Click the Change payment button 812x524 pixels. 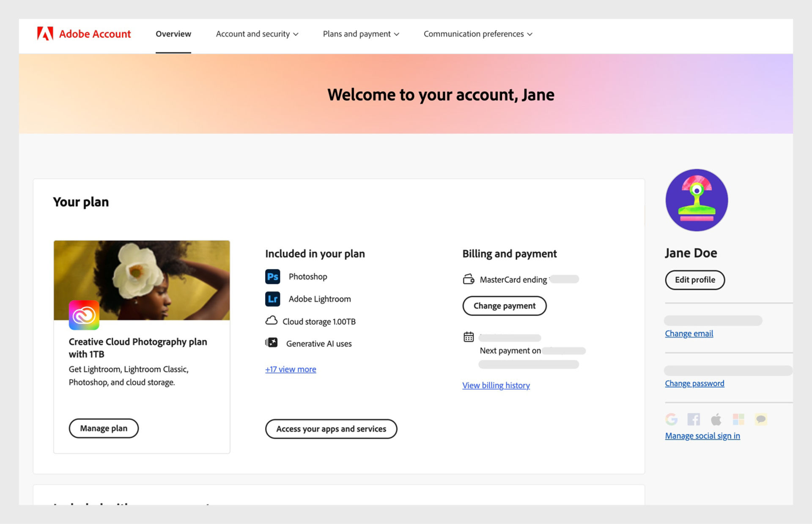pyautogui.click(x=505, y=306)
